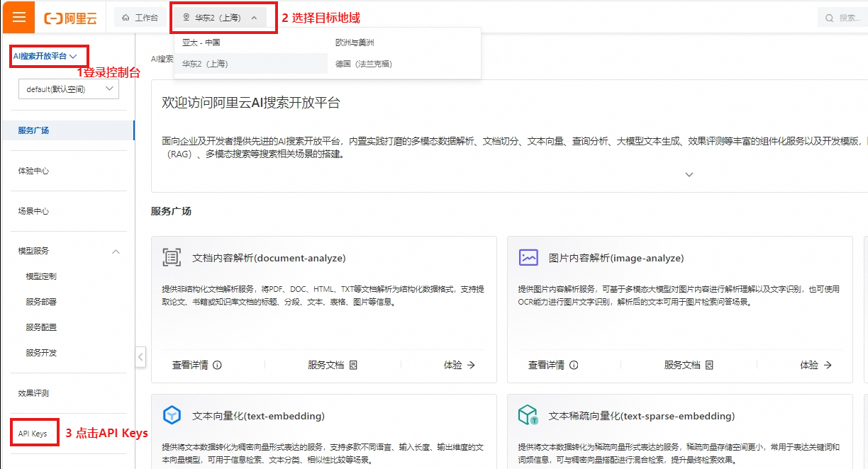This screenshot has width=868, height=469.
Task: Click the 欢迎访问阿里云AI搜索开放平台 heading
Action: (251, 103)
